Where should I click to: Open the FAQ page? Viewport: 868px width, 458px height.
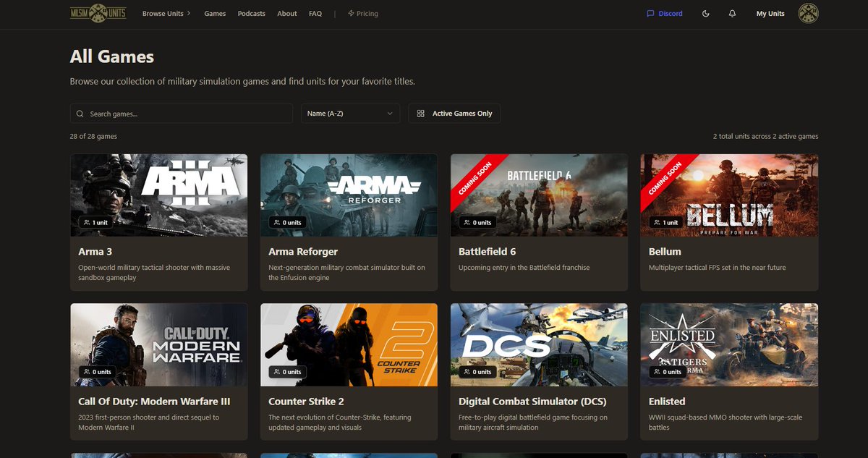(315, 14)
